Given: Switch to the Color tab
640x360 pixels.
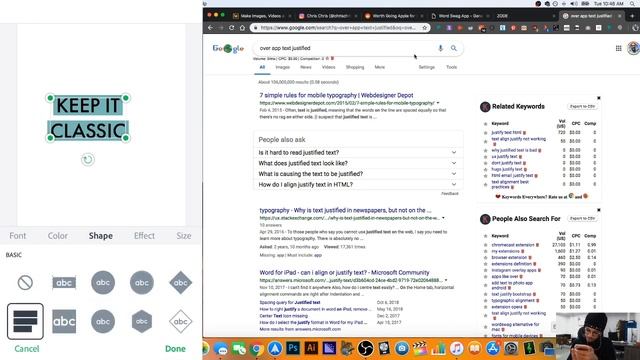Looking at the screenshot, I should click(58, 236).
